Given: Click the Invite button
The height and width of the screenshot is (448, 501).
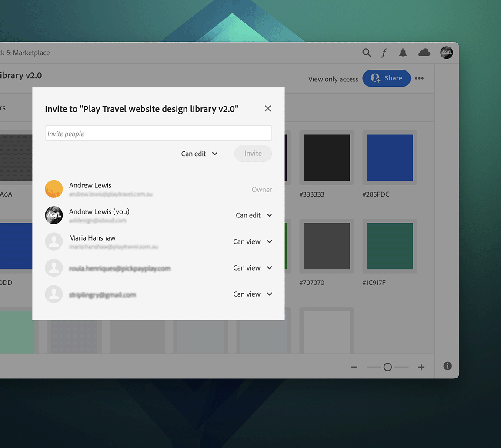Looking at the screenshot, I should click(253, 154).
